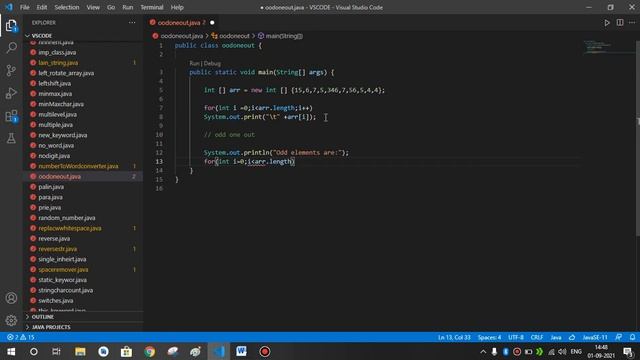Open Explorer Views and More Actions ellipsis
Screen dimensions: 640x360
coord(132,23)
